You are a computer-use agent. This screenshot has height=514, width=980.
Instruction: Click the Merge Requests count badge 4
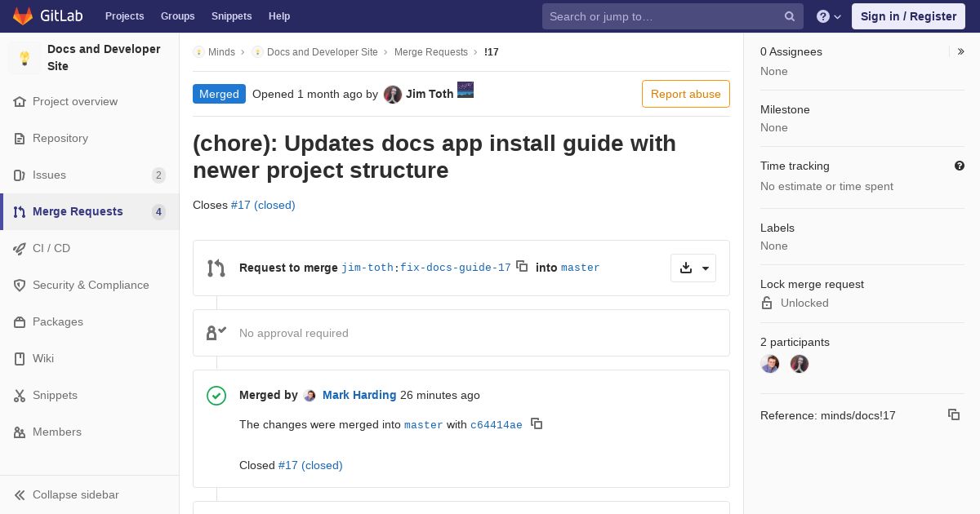coord(158,212)
